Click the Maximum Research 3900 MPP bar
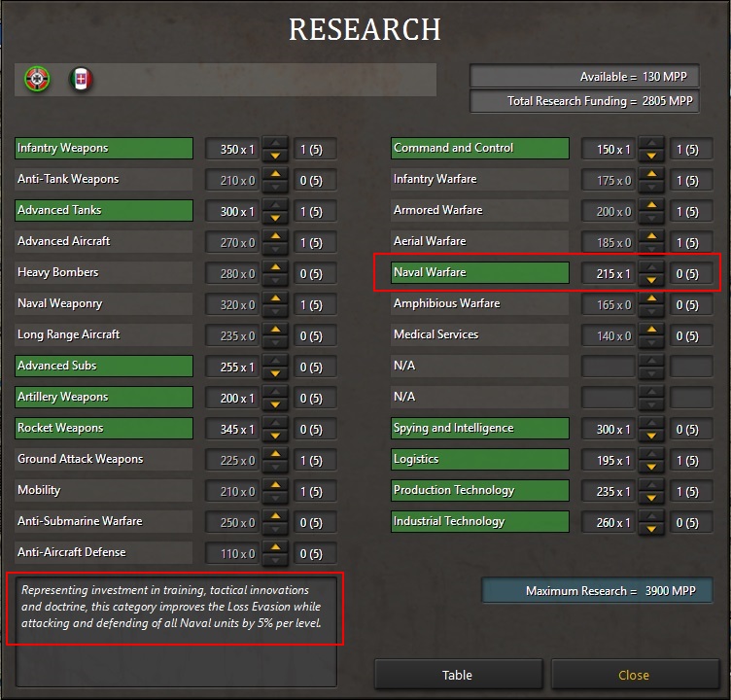This screenshot has width=731, height=700. pyautogui.click(x=597, y=591)
